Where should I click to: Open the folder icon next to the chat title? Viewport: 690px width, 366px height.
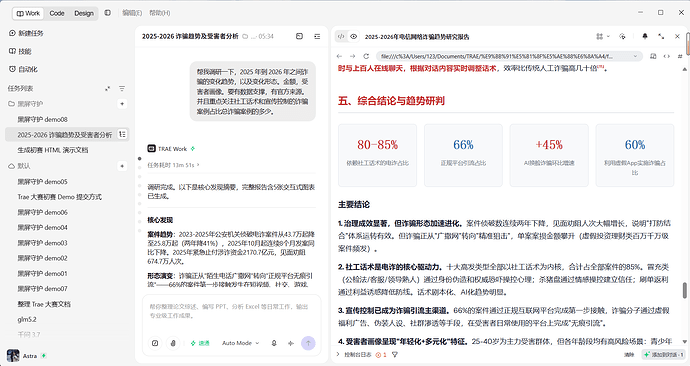pyautogui.click(x=245, y=37)
